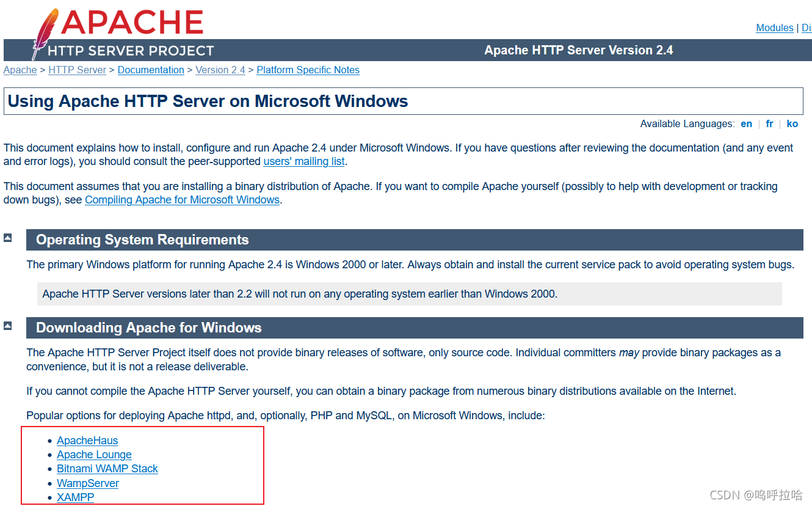Select the English language option
Viewport: 812px width, 506px height.
tap(746, 123)
